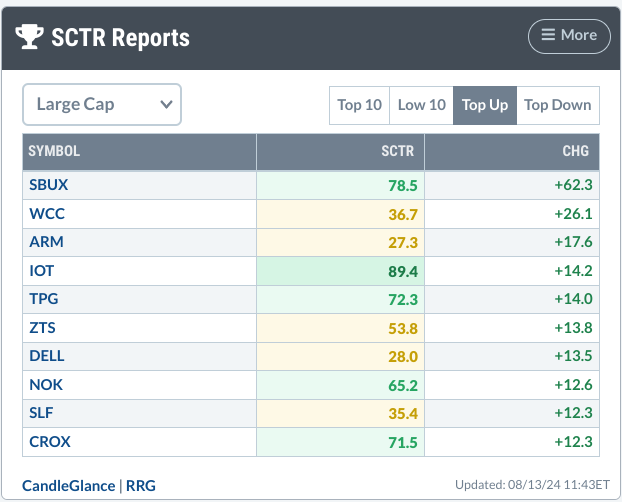The width and height of the screenshot is (622, 502).
Task: Open the More hamburger menu
Action: 569,35
